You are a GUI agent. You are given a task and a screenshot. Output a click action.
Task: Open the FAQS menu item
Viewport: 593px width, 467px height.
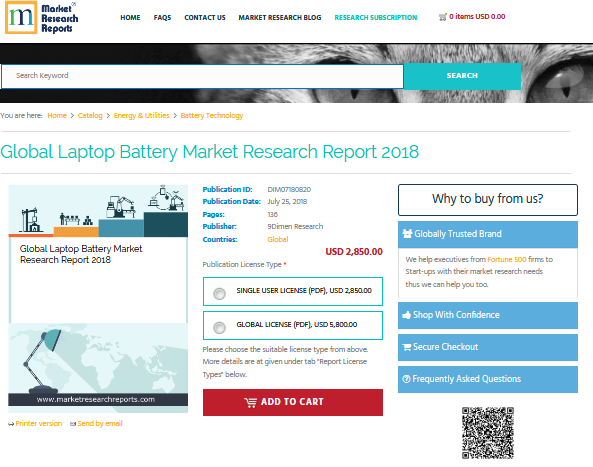(x=162, y=18)
